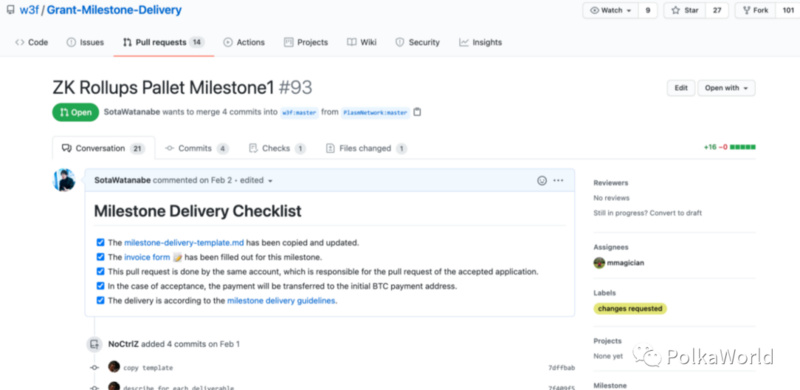Click the forks count 101

click(x=787, y=10)
